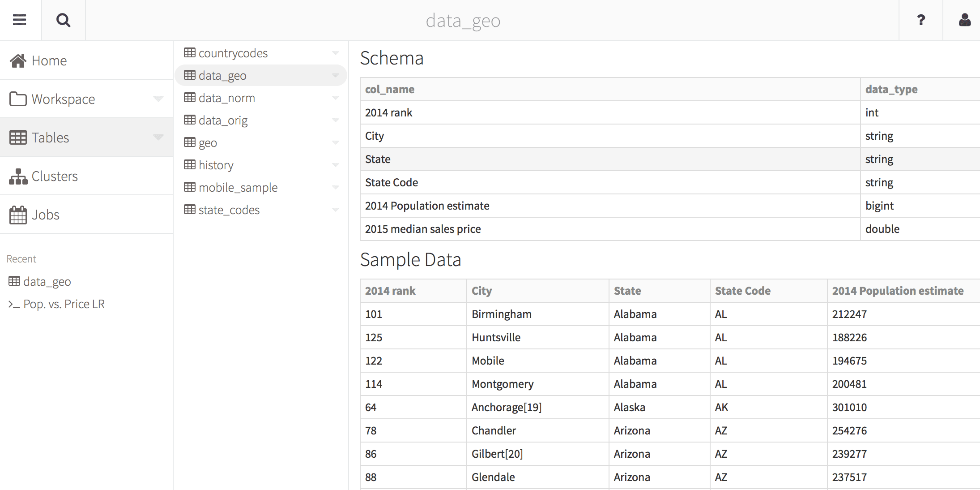
Task: Select the history table
Action: (x=216, y=165)
